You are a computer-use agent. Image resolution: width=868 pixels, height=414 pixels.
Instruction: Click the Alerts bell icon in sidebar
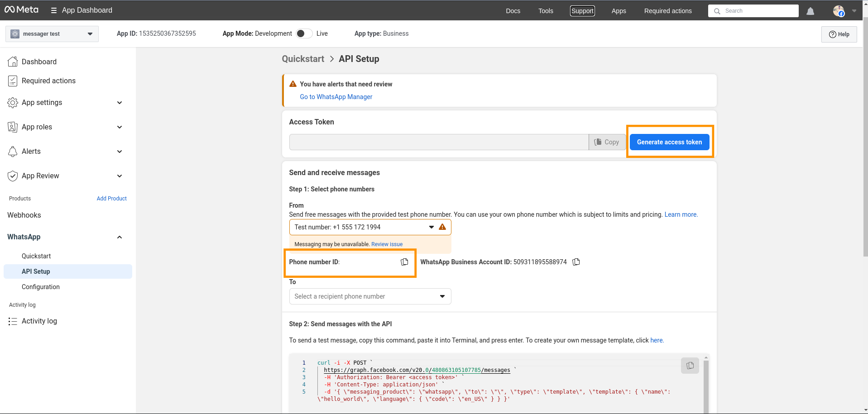13,152
